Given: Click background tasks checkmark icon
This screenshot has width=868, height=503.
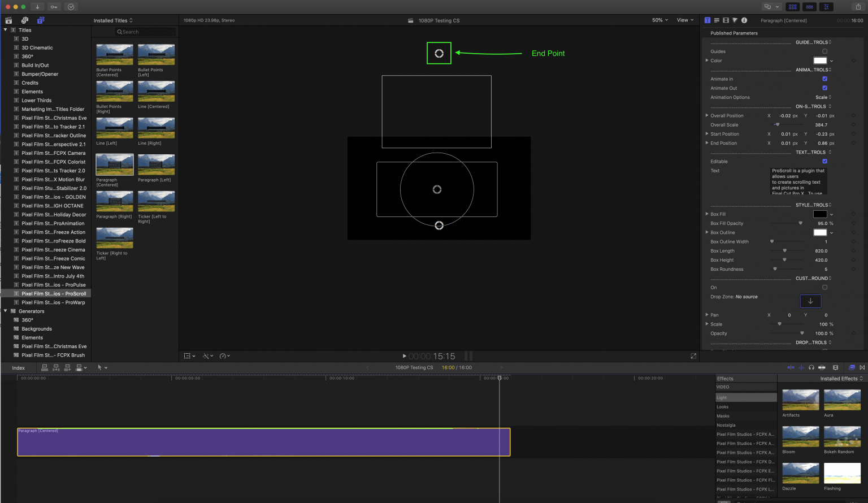Looking at the screenshot, I should [71, 7].
